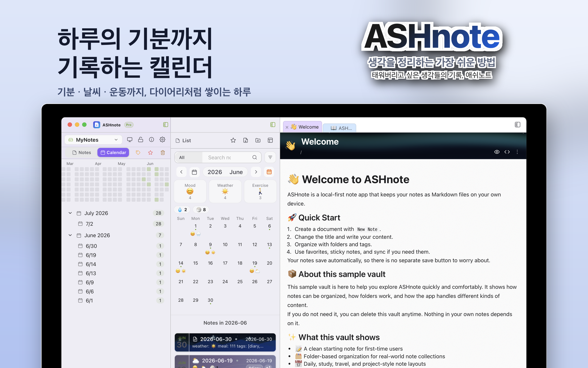Open All search scope selector
The width and height of the screenshot is (588, 368).
(x=188, y=158)
